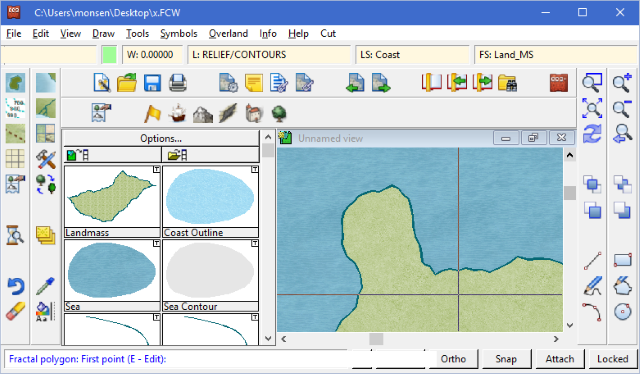
Task: Open the line style LS: Coast selector
Action: 412,55
